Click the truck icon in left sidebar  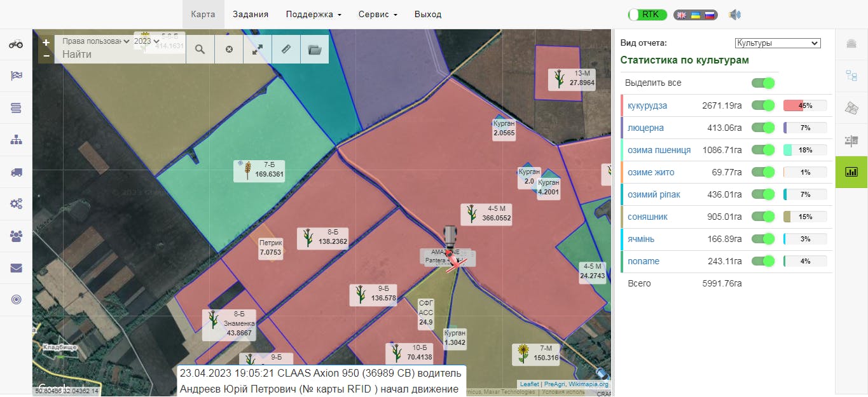coord(16,172)
